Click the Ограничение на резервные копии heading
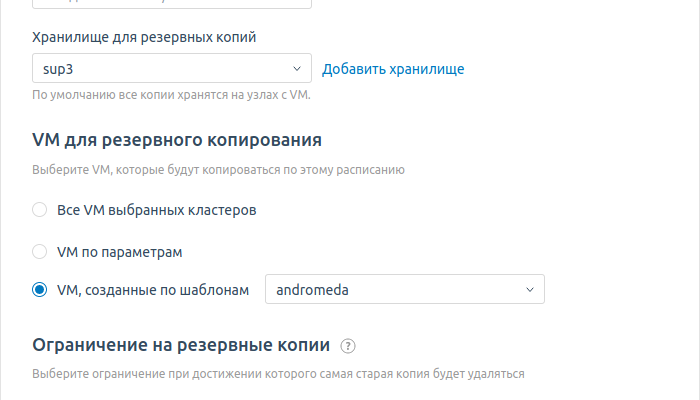 click(181, 346)
